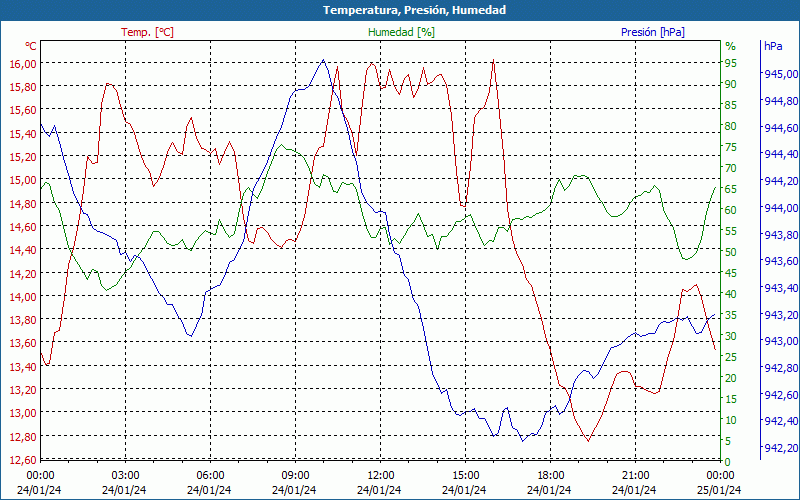Click the 13,00 temperature axis value

(x=23, y=413)
